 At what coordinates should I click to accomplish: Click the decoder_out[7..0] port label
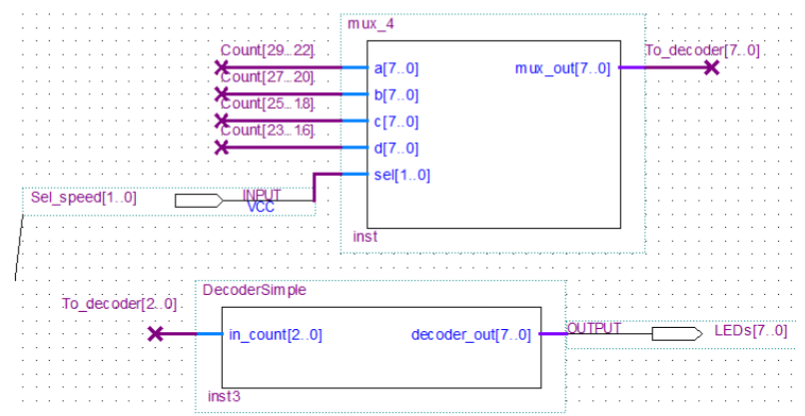471,335
